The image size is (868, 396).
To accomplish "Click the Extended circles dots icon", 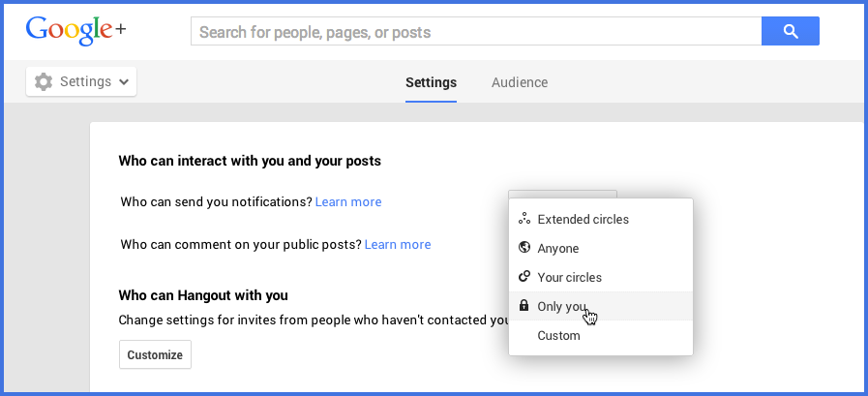I will [x=524, y=219].
